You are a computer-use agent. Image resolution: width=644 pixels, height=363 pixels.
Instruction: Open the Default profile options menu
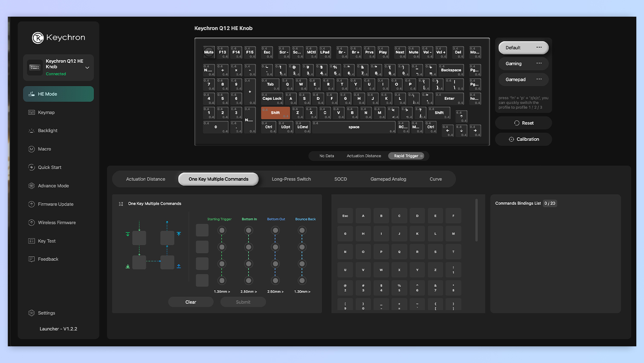pyautogui.click(x=539, y=47)
